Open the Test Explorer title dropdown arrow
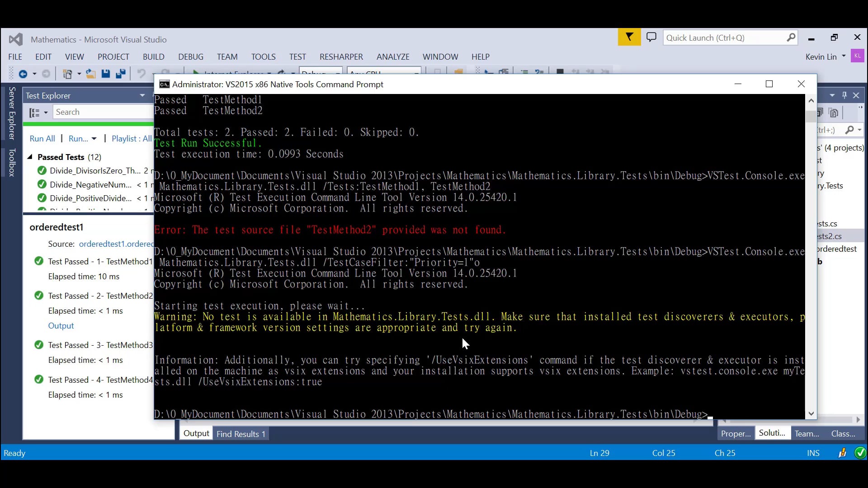 click(142, 95)
